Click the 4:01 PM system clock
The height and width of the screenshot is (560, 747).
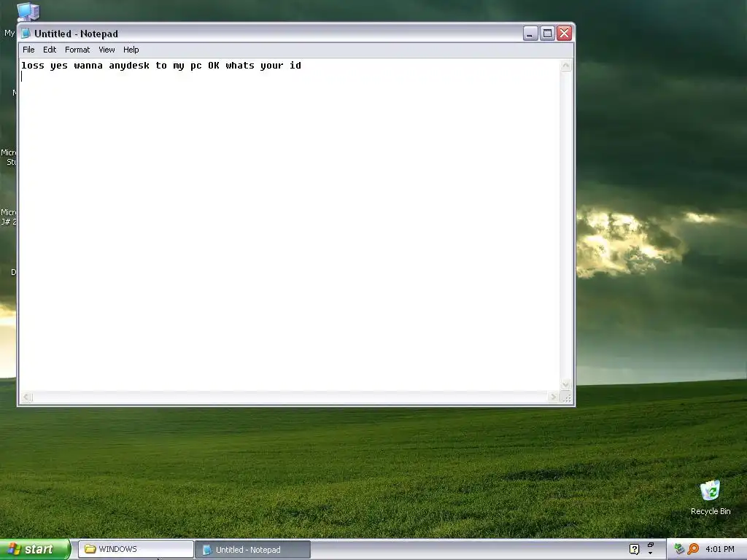pos(720,550)
